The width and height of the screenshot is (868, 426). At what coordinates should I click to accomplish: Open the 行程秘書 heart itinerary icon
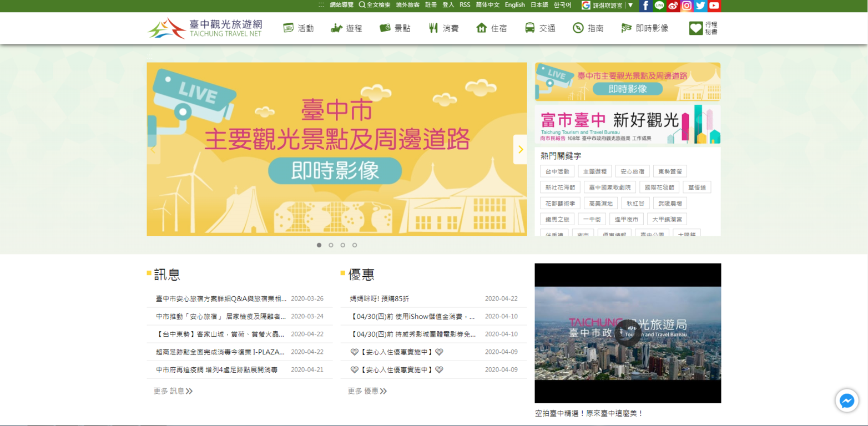coord(697,28)
